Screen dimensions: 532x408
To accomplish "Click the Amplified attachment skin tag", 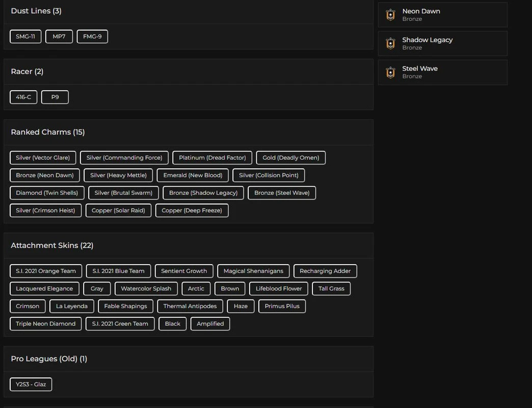I will pyautogui.click(x=210, y=323).
